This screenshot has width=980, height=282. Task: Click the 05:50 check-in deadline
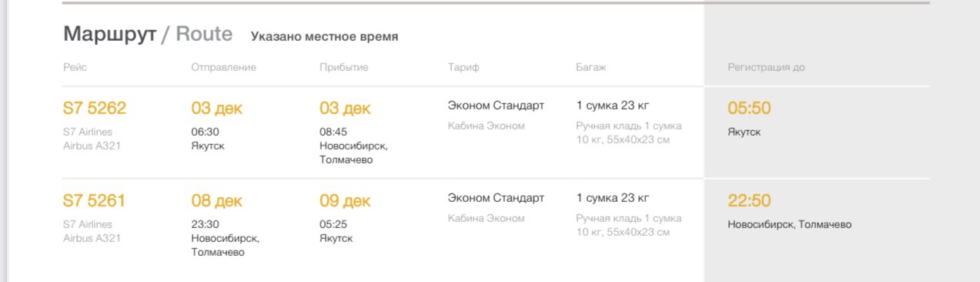pyautogui.click(x=749, y=109)
